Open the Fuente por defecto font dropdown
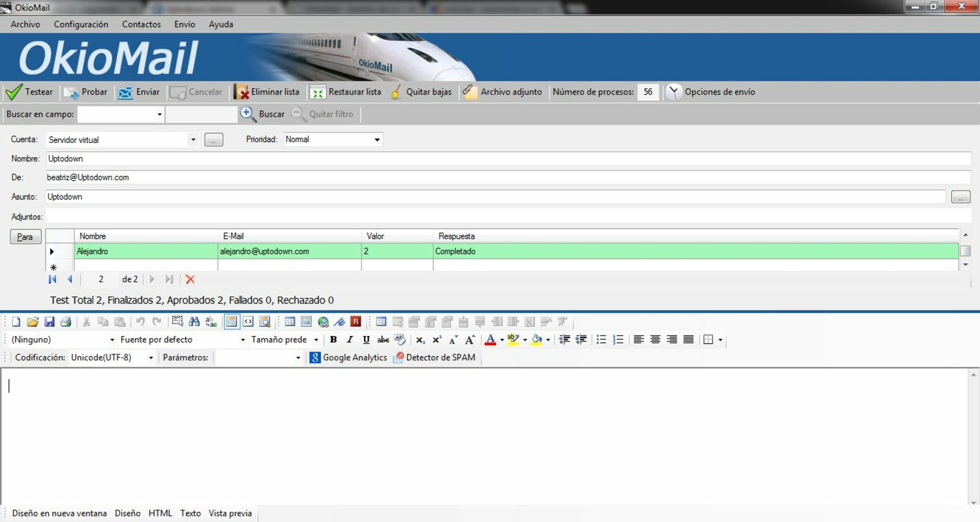Viewport: 980px width, 522px height. point(182,340)
